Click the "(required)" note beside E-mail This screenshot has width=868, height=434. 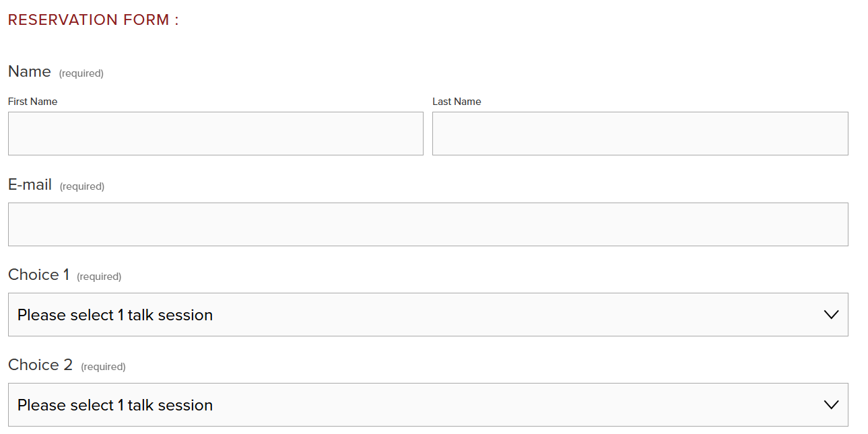tap(82, 186)
